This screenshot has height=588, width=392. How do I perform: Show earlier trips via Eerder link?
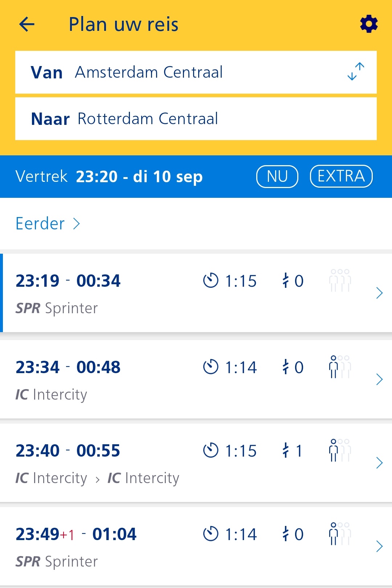[x=48, y=224]
